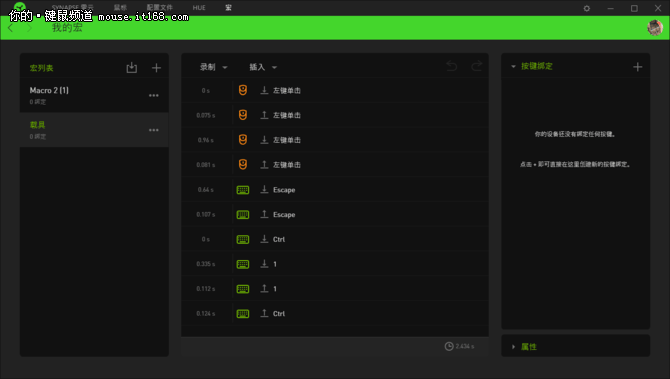Click mouse icon in 0.081 s row
670x379 pixels.
(x=243, y=165)
